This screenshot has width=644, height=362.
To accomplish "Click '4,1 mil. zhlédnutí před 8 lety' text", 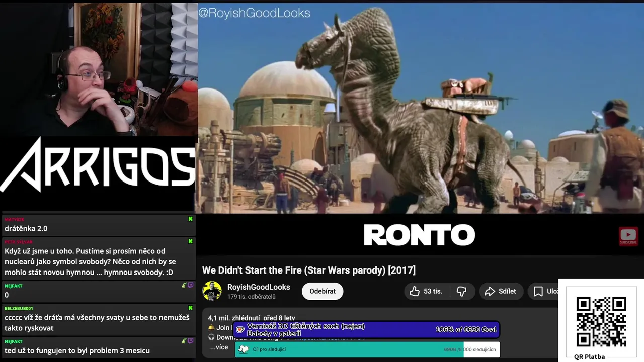I will 252,318.
